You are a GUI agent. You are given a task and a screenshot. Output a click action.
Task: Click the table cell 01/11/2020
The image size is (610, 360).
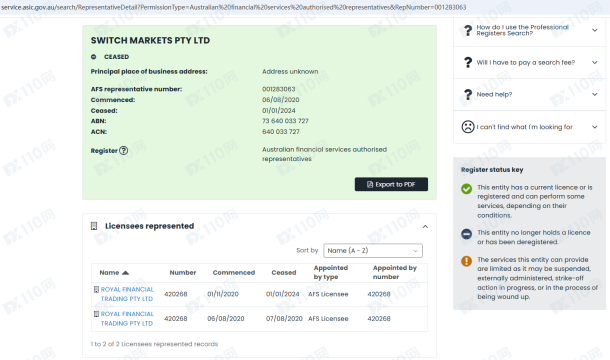click(223, 294)
